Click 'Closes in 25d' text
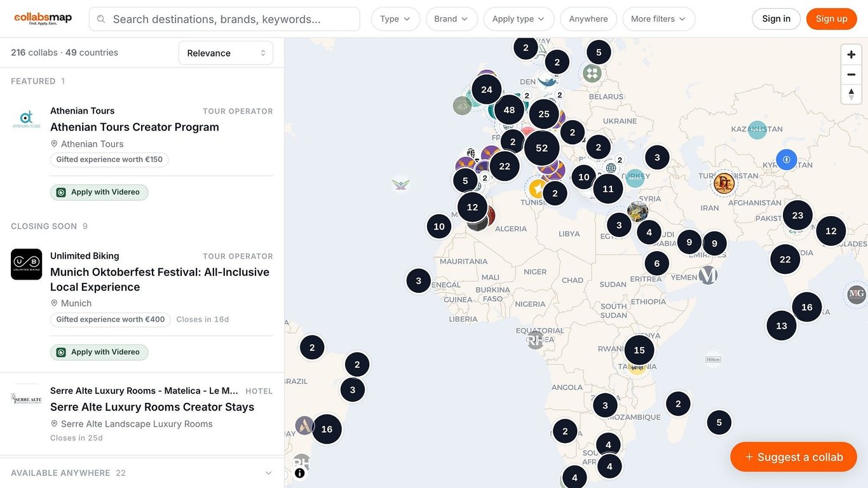This screenshot has width=868, height=488. pos(76,438)
